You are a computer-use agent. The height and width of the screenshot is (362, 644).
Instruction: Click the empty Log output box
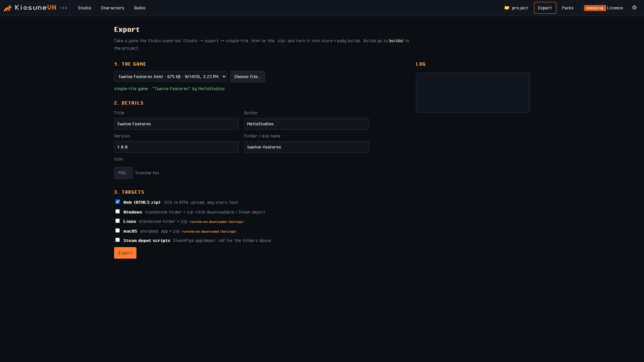(x=473, y=93)
